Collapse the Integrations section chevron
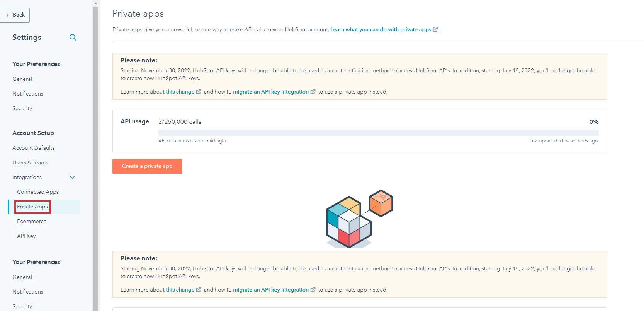Image resolution: width=644 pixels, height=311 pixels. click(x=72, y=177)
